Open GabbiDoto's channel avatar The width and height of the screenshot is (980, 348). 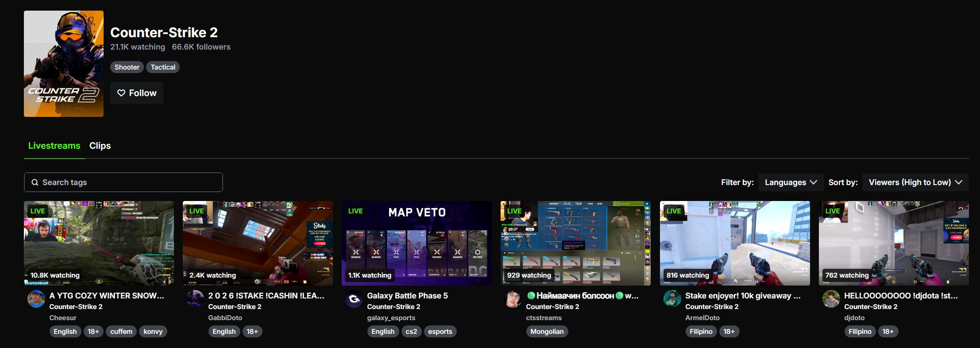pos(195,299)
